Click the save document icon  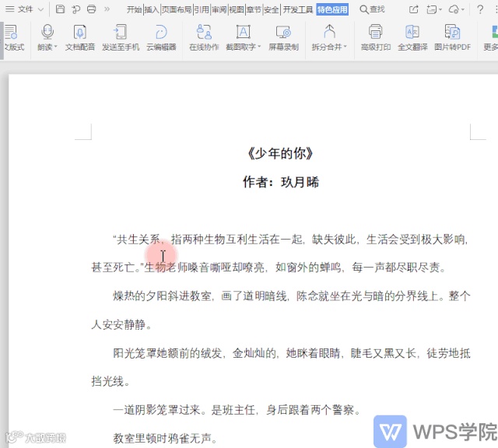pyautogui.click(x=60, y=9)
